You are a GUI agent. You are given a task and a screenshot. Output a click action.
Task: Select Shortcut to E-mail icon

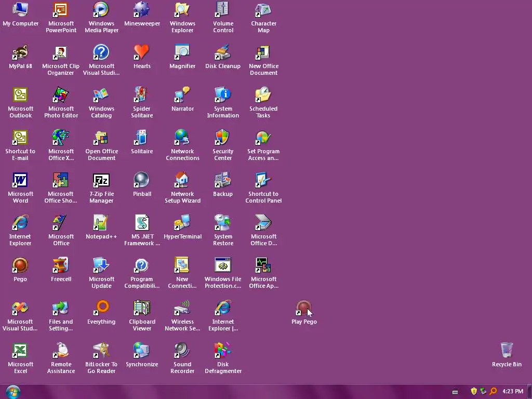point(20,137)
